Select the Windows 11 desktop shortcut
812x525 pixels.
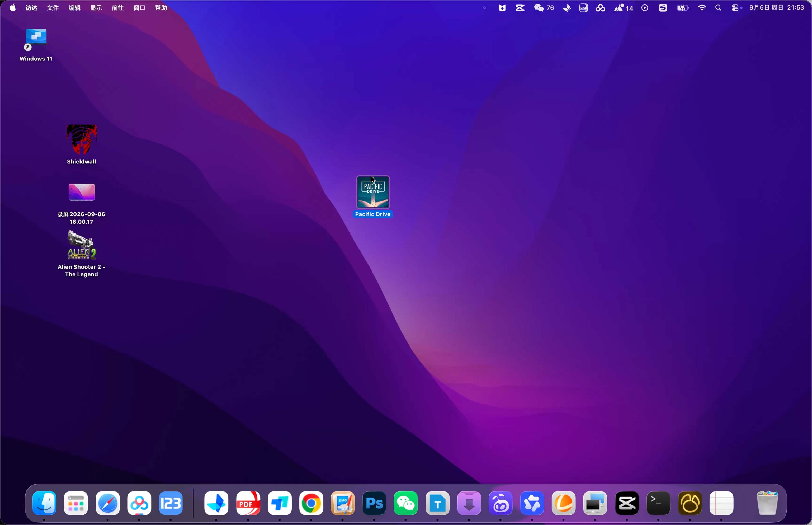[36, 39]
